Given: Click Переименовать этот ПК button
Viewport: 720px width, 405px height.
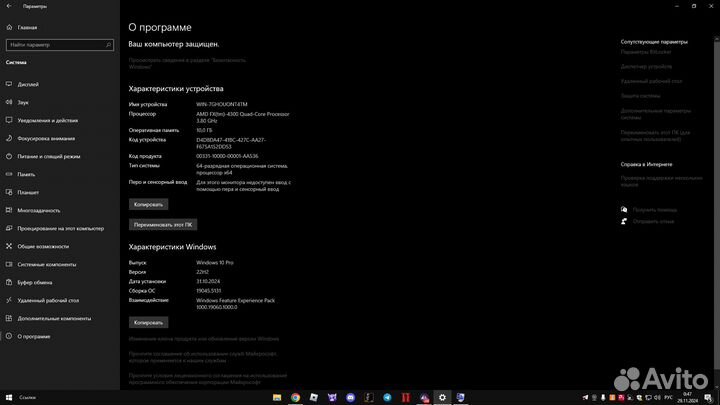Looking at the screenshot, I should (164, 224).
